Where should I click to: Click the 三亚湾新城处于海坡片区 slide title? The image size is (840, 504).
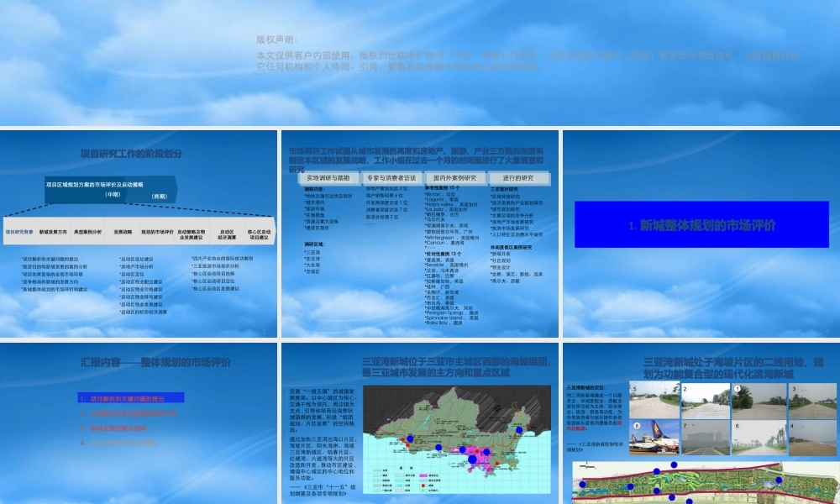pyautogui.click(x=732, y=368)
